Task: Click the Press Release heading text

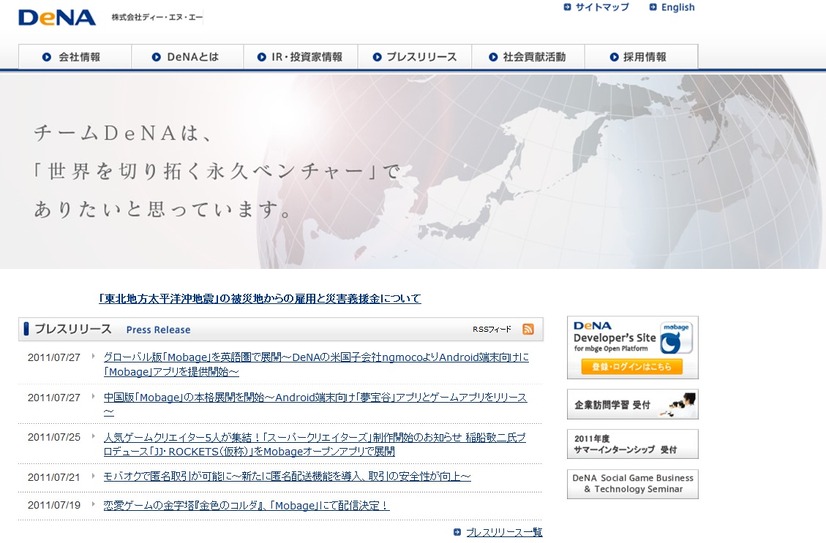Action: [158, 330]
